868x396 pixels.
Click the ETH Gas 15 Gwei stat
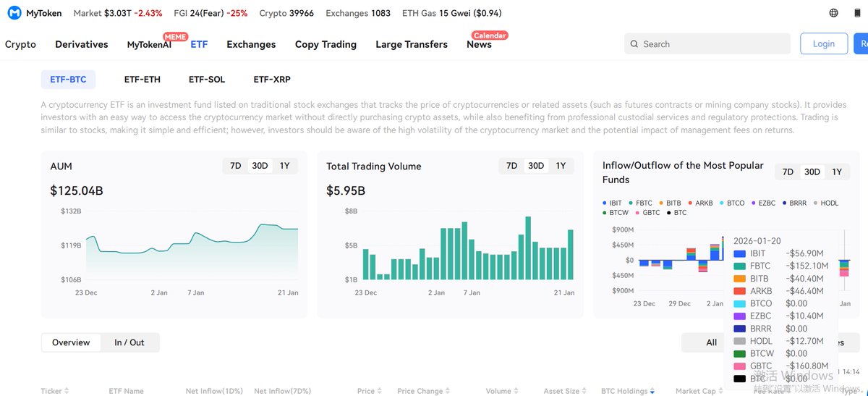pyautogui.click(x=452, y=13)
